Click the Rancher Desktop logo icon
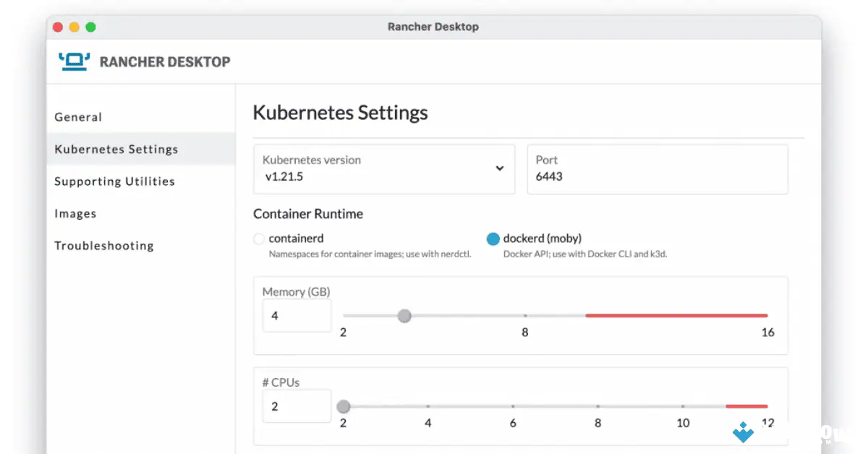This screenshot has width=868, height=454. click(75, 61)
